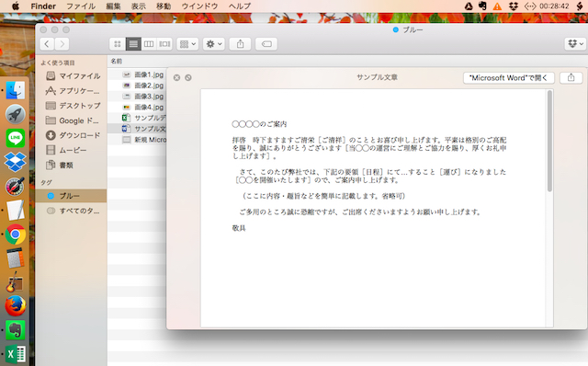
Task: Open the Finder menu
Action: pos(43,6)
